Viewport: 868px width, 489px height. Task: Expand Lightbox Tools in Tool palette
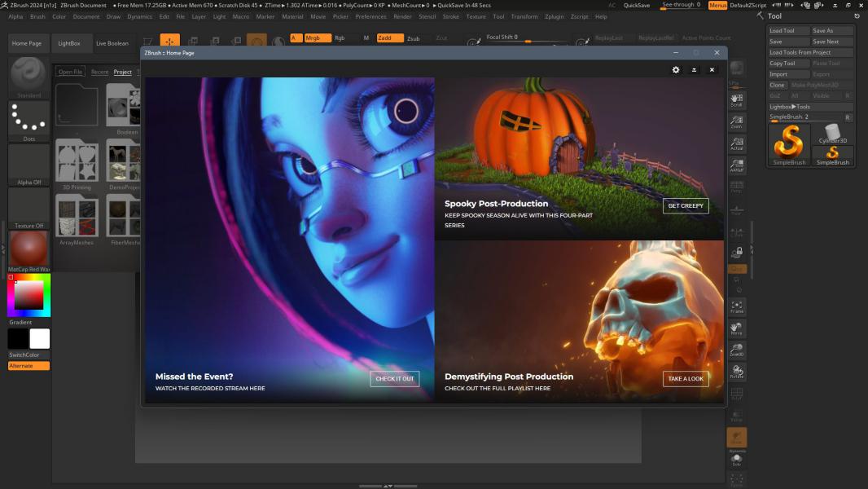(811, 106)
